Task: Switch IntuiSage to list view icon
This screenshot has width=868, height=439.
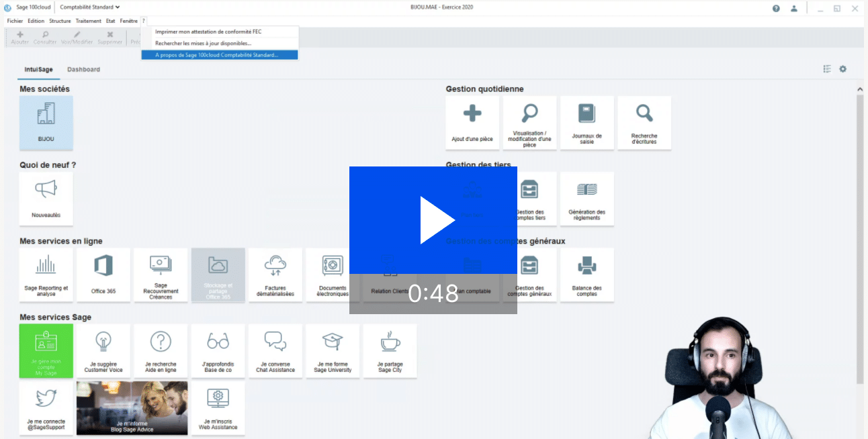Action: click(x=827, y=69)
